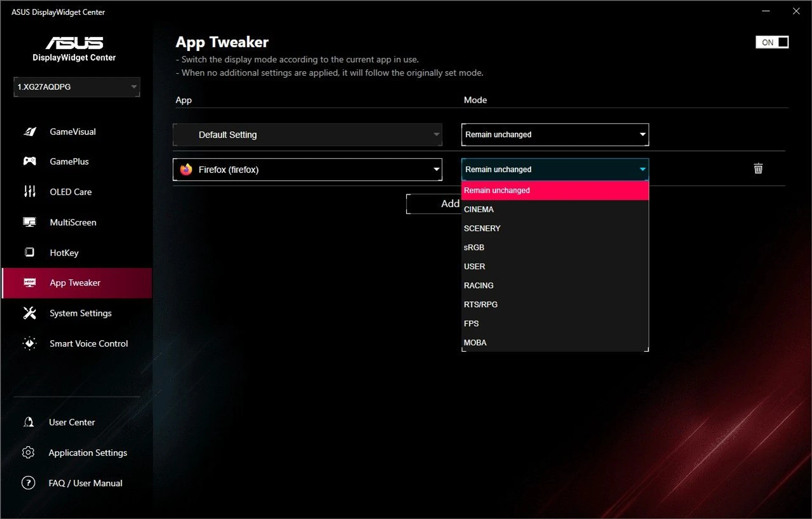Click the Add button
The height and width of the screenshot is (519, 812).
click(x=434, y=204)
